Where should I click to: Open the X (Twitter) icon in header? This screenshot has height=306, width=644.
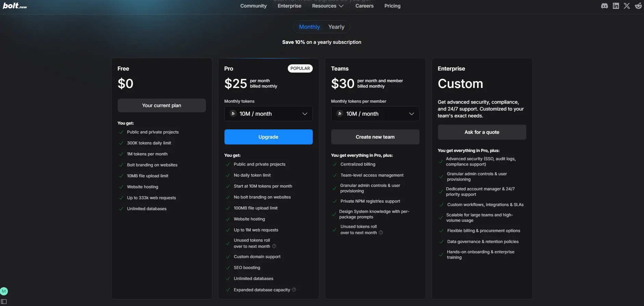627,6
